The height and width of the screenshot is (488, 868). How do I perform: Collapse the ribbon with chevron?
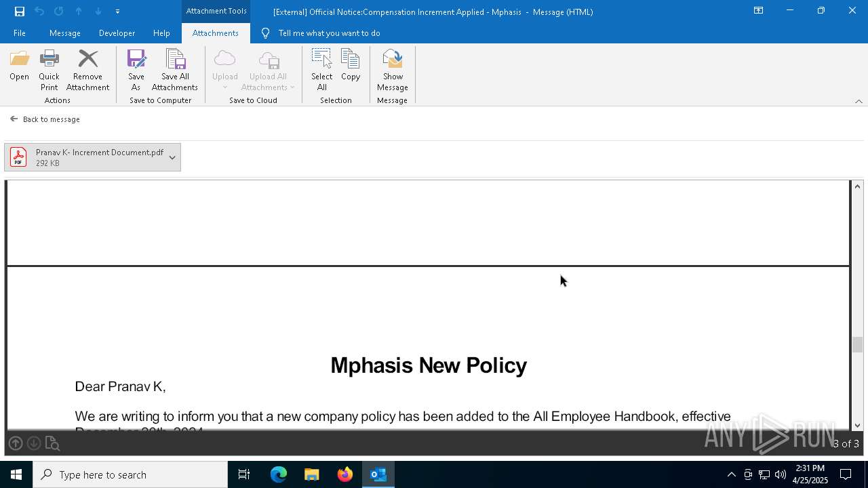point(859,101)
